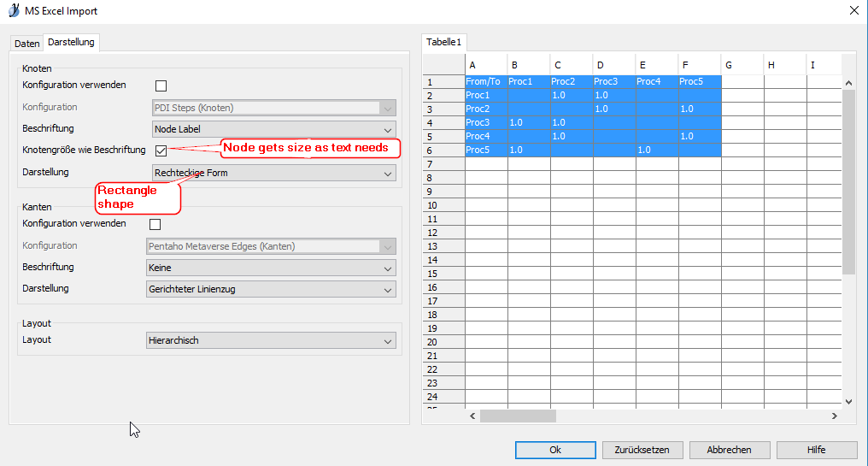Click the Zurücksetzen button
The height and width of the screenshot is (466, 868).
tap(642, 450)
